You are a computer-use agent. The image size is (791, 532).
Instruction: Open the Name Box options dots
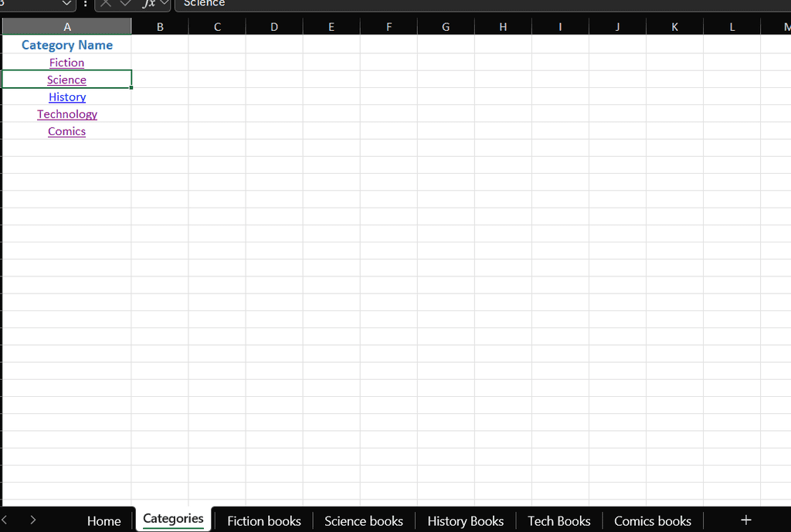point(85,4)
